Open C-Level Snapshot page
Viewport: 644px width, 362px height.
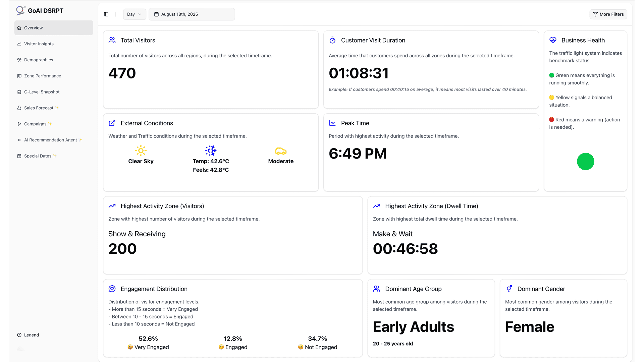tap(54, 92)
